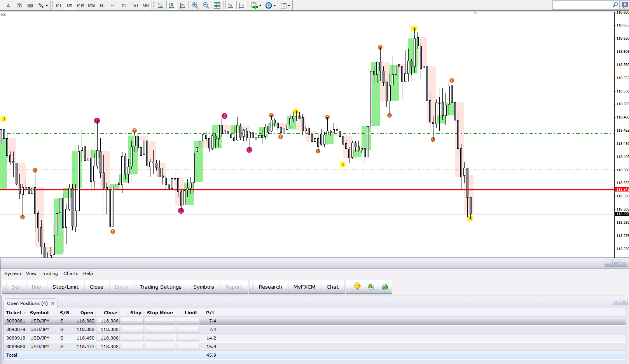Select the candlestick chart type icon
Viewport: 629px width, 364px height.
coord(171,5)
